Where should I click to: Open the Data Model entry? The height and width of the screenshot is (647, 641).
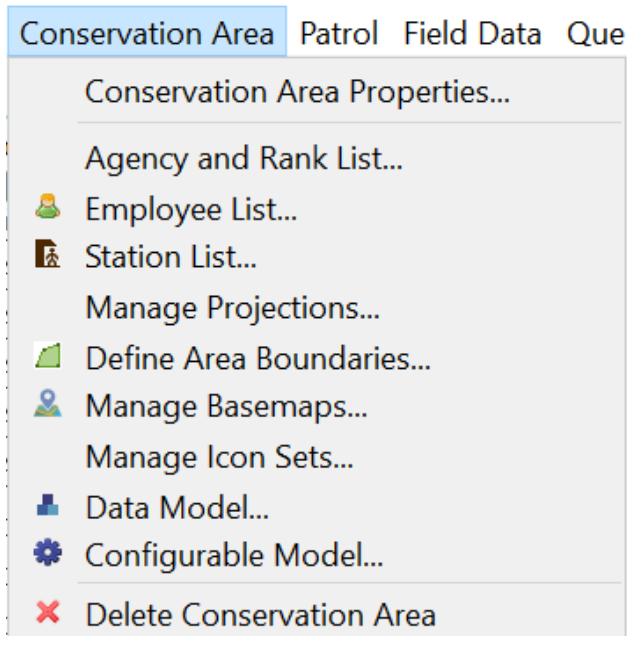(178, 507)
